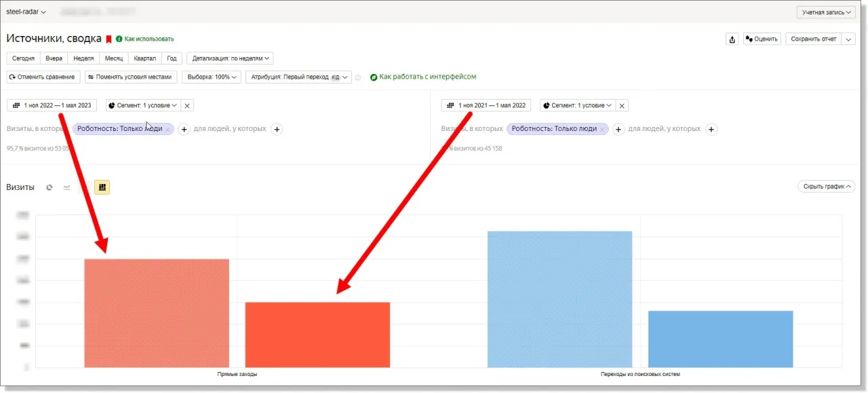Select the line chart view icon

66,187
